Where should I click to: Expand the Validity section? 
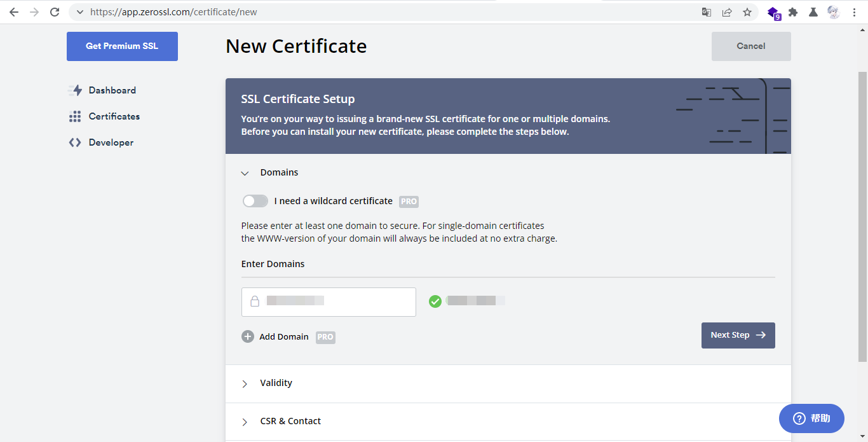(245, 383)
